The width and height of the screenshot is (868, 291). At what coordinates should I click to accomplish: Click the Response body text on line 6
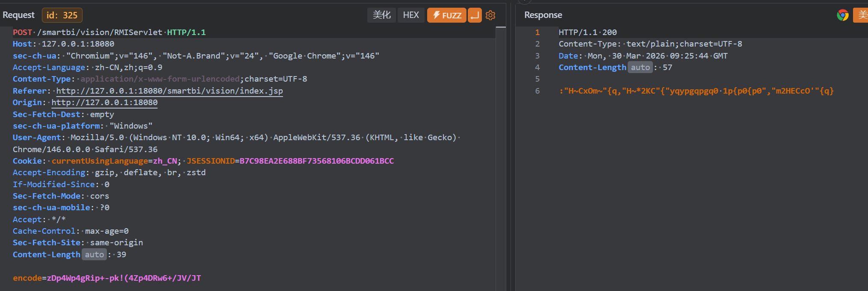696,91
